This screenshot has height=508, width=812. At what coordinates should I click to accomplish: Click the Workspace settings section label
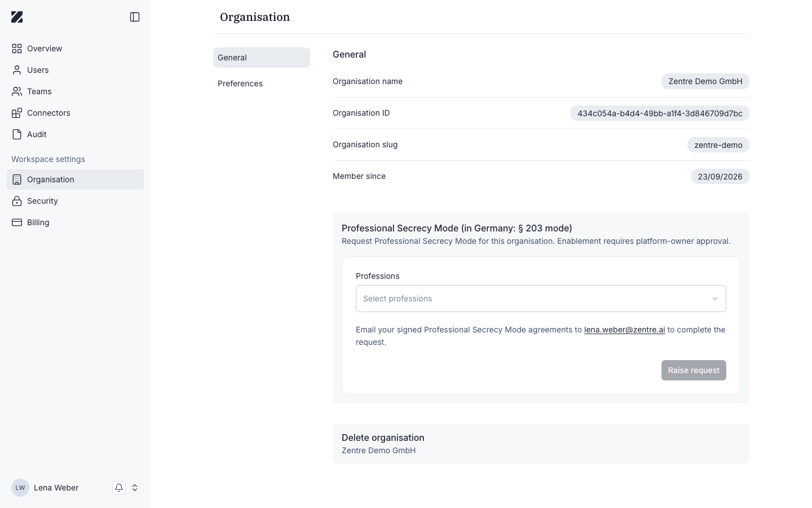pyautogui.click(x=48, y=159)
